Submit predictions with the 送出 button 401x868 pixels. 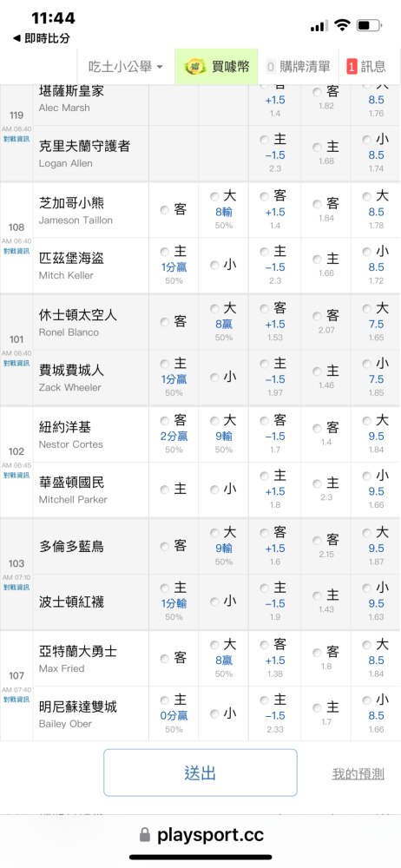[200, 773]
